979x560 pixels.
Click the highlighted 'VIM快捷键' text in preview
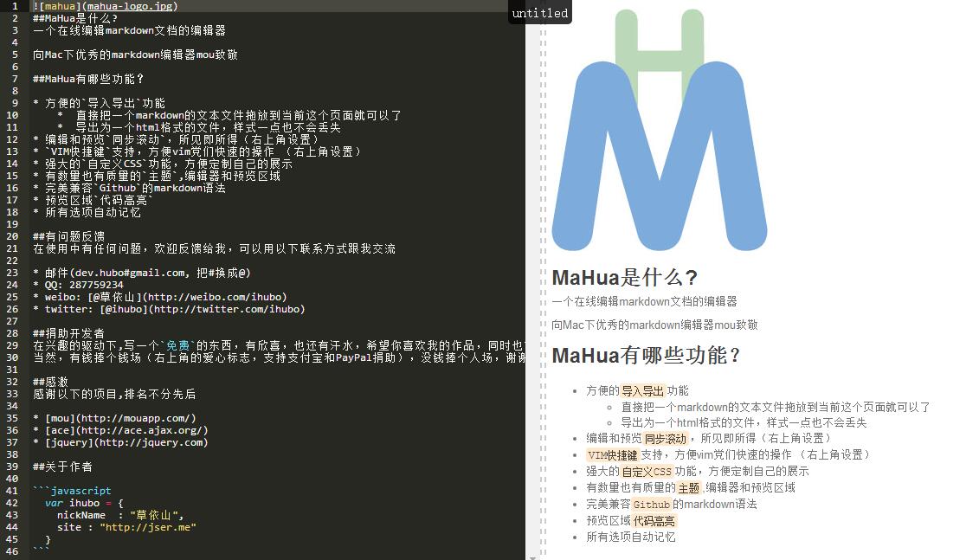[612, 455]
